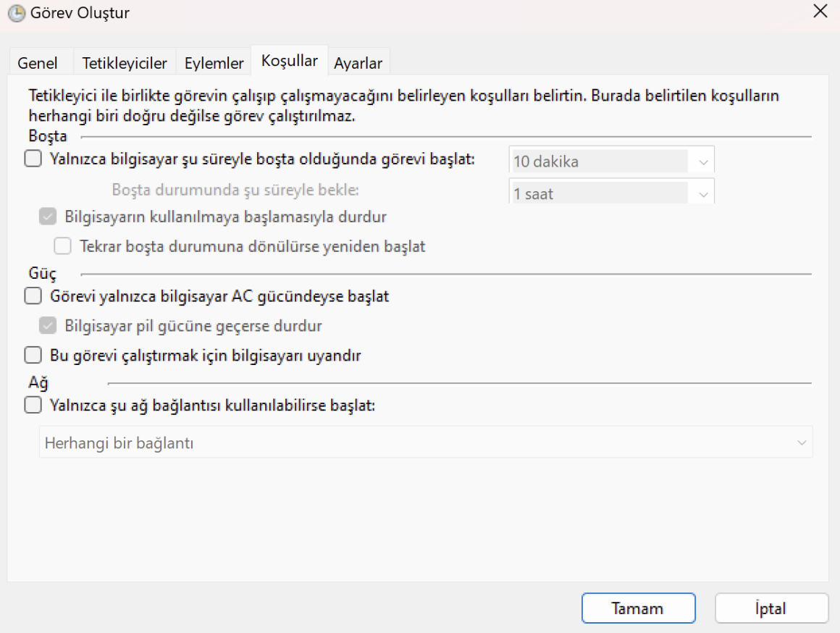Open the 10 dakika idle duration dropdown
The image size is (840, 633).
(x=611, y=161)
